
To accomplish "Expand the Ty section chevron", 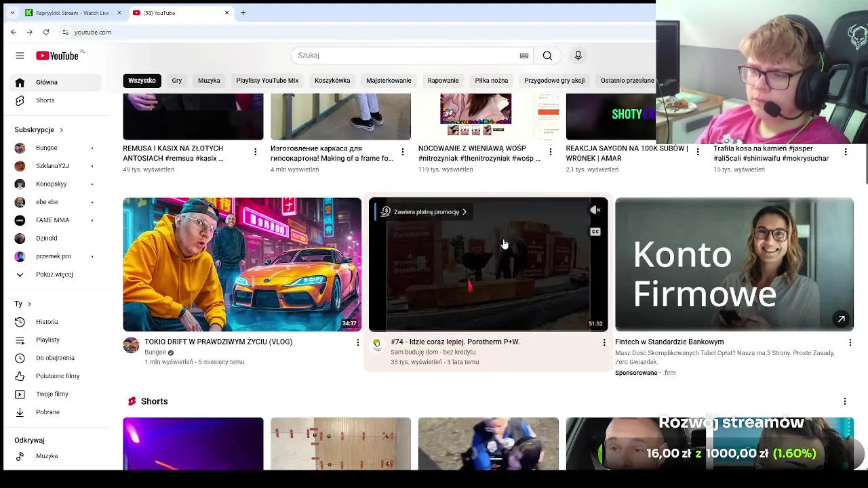I will (x=29, y=304).
